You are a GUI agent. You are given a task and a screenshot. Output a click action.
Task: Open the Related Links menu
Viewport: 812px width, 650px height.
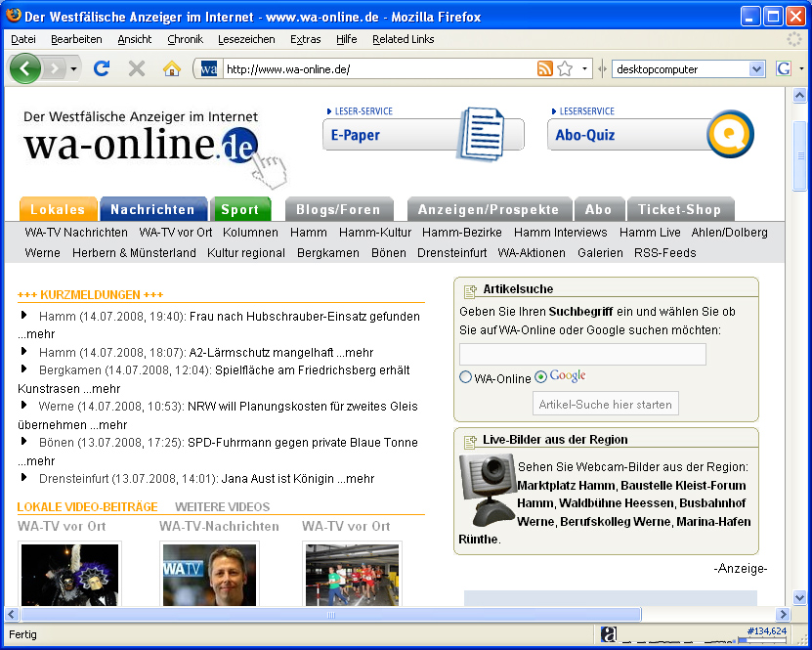(404, 39)
